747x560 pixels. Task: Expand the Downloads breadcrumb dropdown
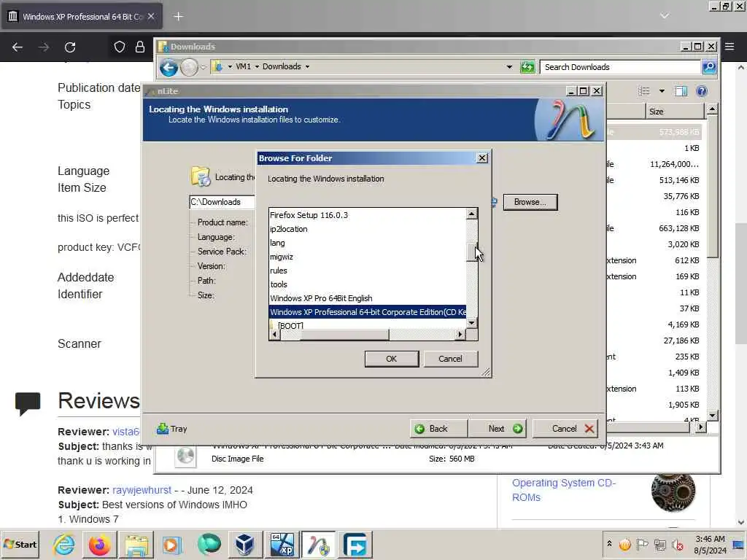click(x=307, y=66)
